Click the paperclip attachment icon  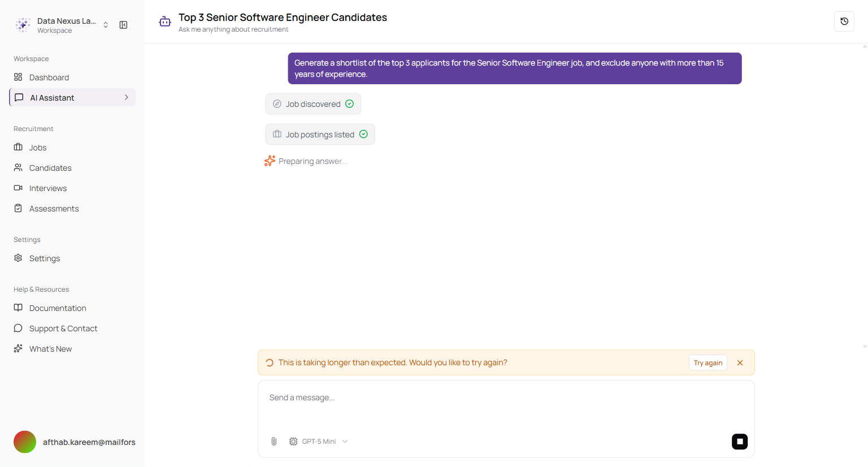[274, 442]
